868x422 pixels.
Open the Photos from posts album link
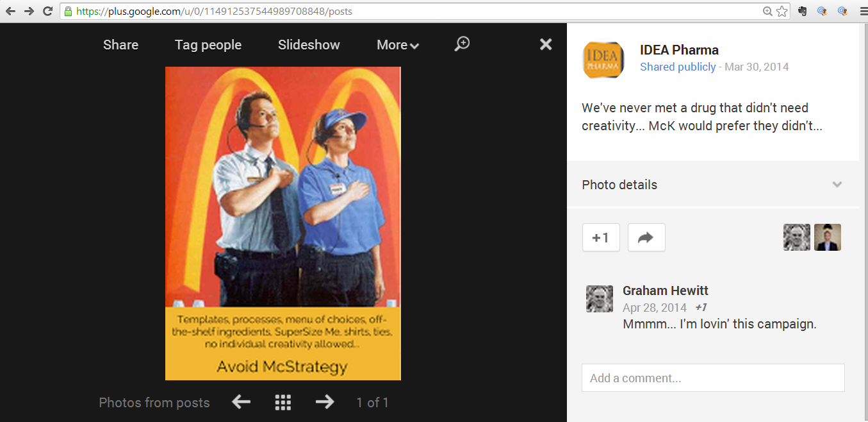154,403
